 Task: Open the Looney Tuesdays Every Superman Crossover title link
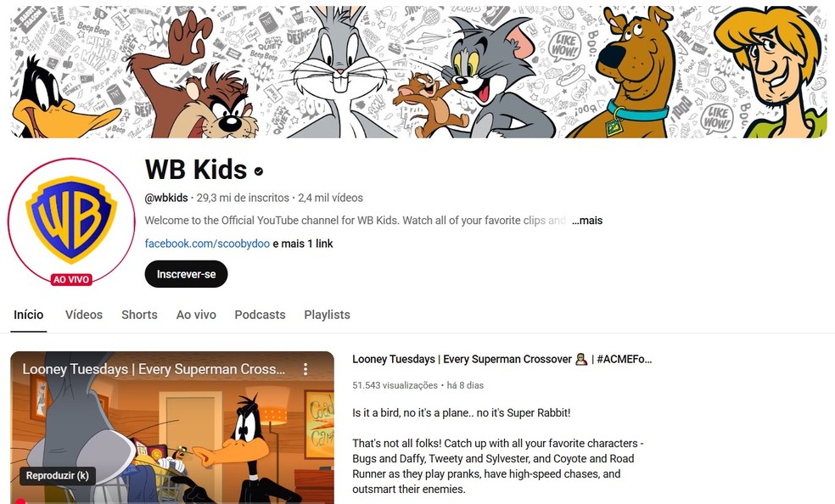(502, 359)
